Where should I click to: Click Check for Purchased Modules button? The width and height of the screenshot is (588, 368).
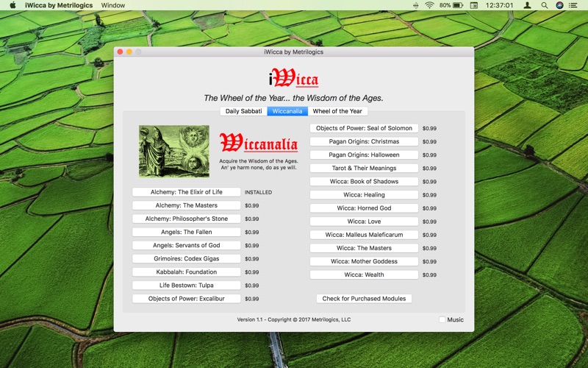tap(364, 299)
